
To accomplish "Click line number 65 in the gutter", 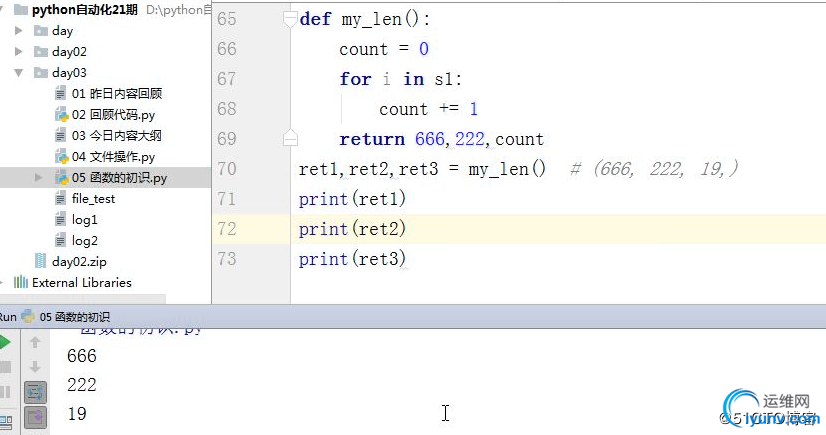I will click(227, 19).
